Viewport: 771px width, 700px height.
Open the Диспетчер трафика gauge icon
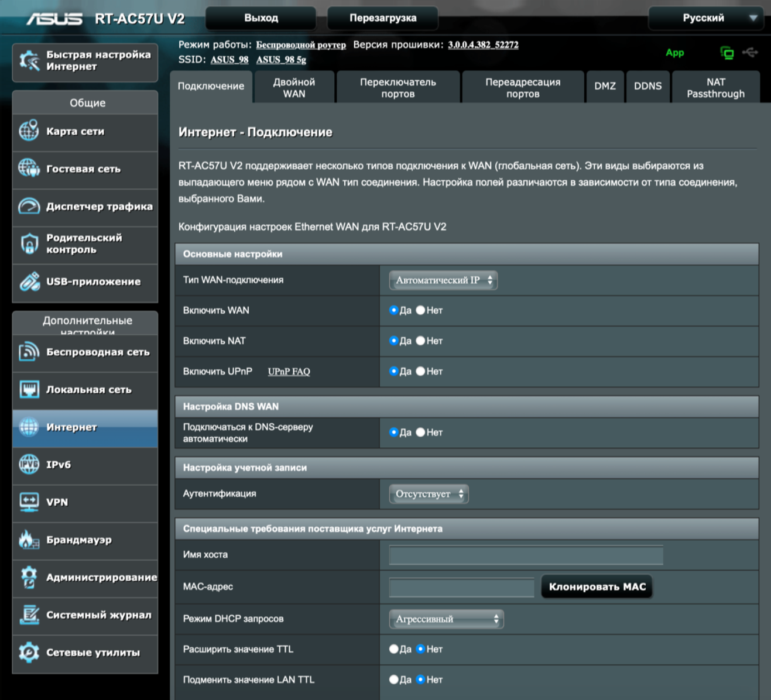(29, 206)
